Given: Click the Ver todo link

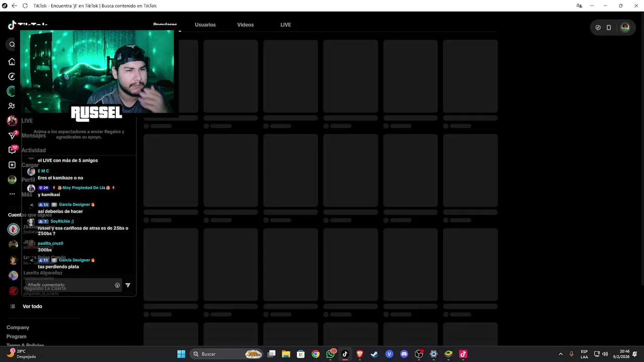Looking at the screenshot, I should [x=32, y=306].
